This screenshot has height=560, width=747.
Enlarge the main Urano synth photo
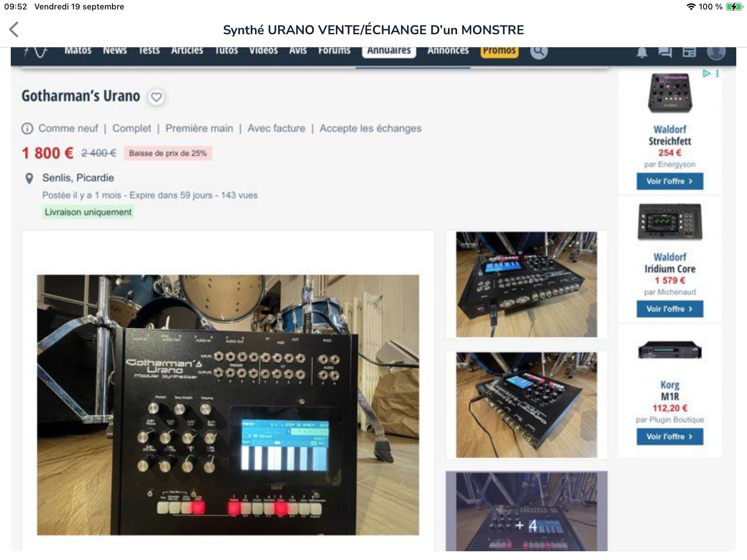tap(228, 405)
